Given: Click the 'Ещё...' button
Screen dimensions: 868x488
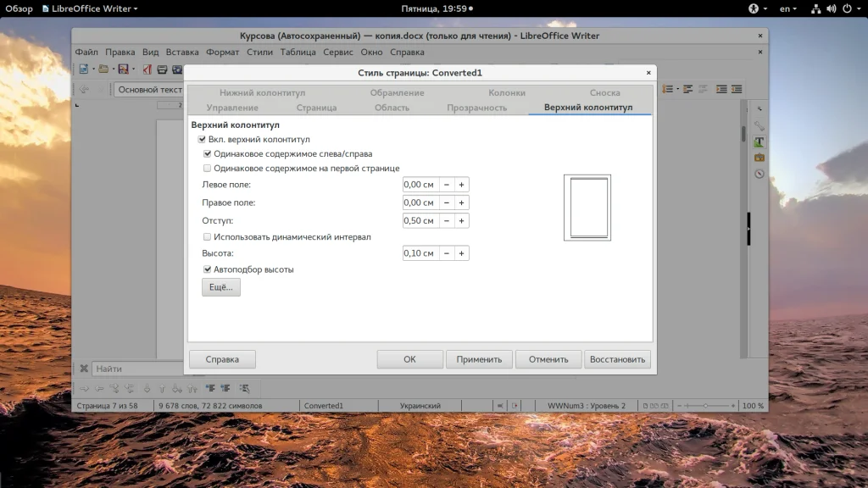Looking at the screenshot, I should (x=220, y=288).
